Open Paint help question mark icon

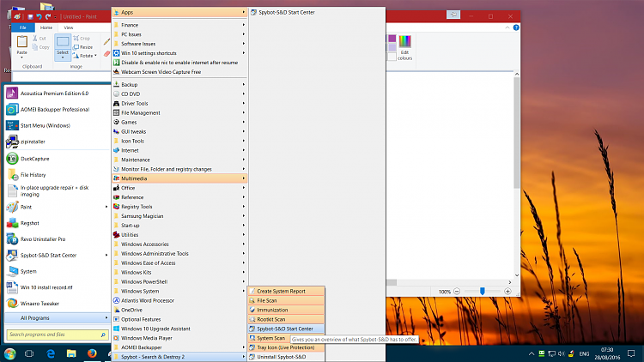tap(516, 27)
